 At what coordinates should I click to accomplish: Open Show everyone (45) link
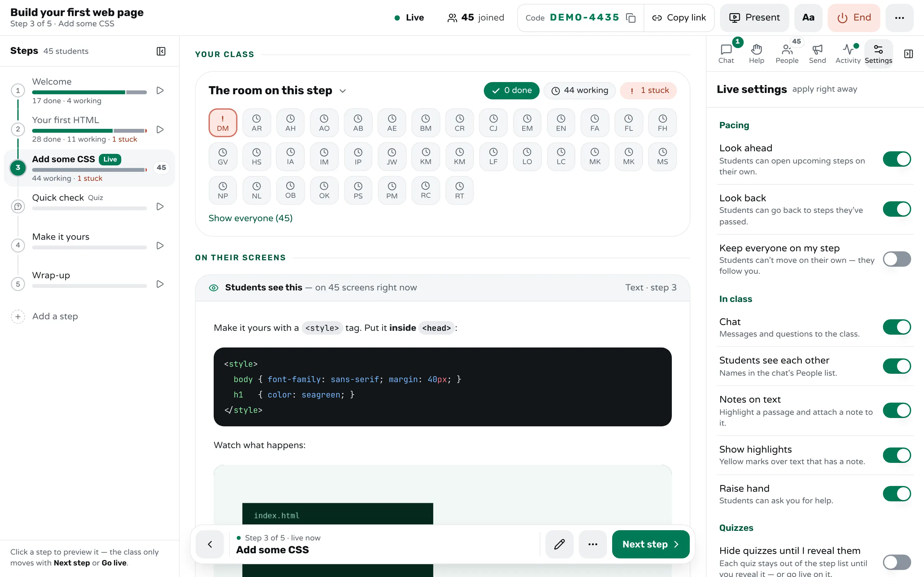click(x=251, y=218)
